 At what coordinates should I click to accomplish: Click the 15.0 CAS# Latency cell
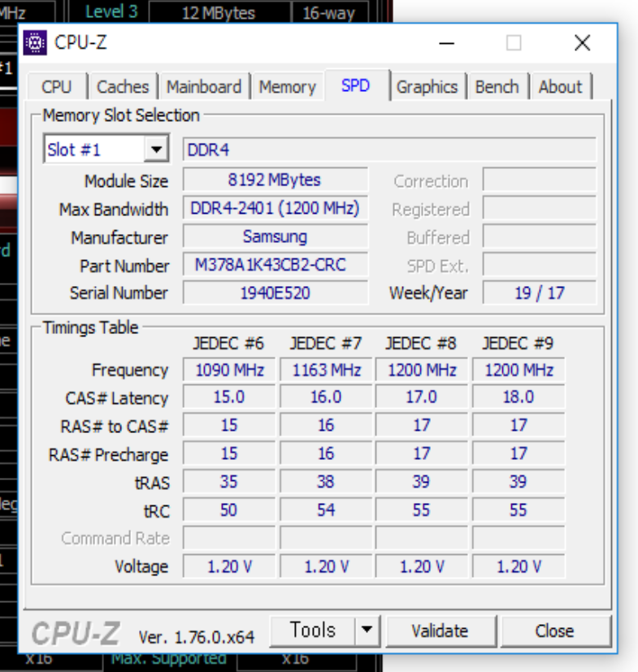(x=229, y=397)
